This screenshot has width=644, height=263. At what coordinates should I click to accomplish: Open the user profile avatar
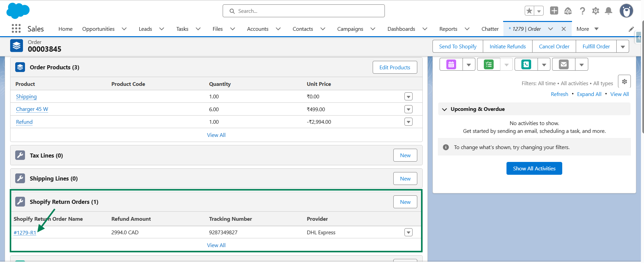626,11
